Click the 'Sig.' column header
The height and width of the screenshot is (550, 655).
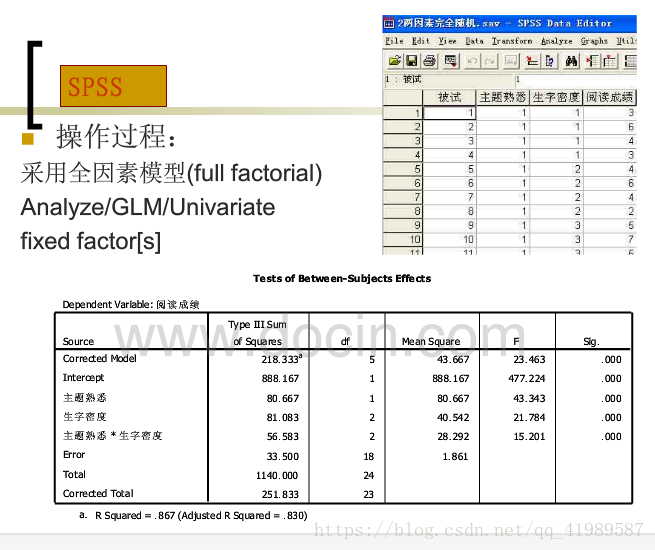point(591,342)
